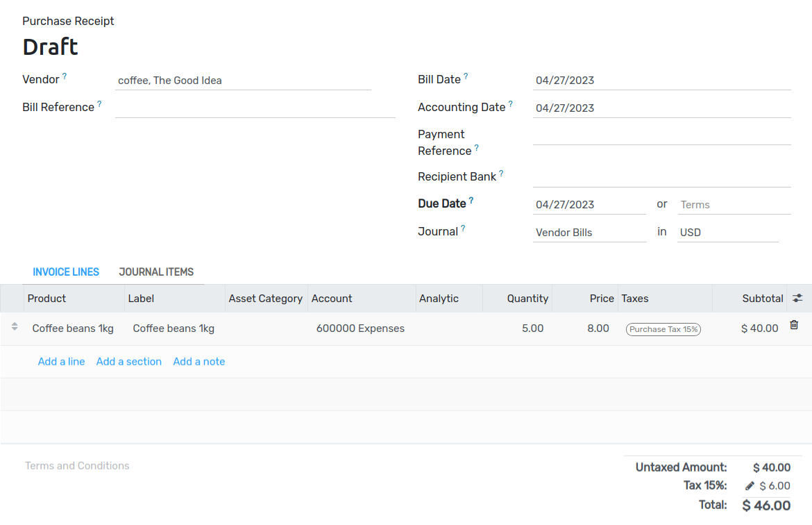This screenshot has height=525, width=812.
Task: Open the USD currency dropdown
Action: [727, 232]
